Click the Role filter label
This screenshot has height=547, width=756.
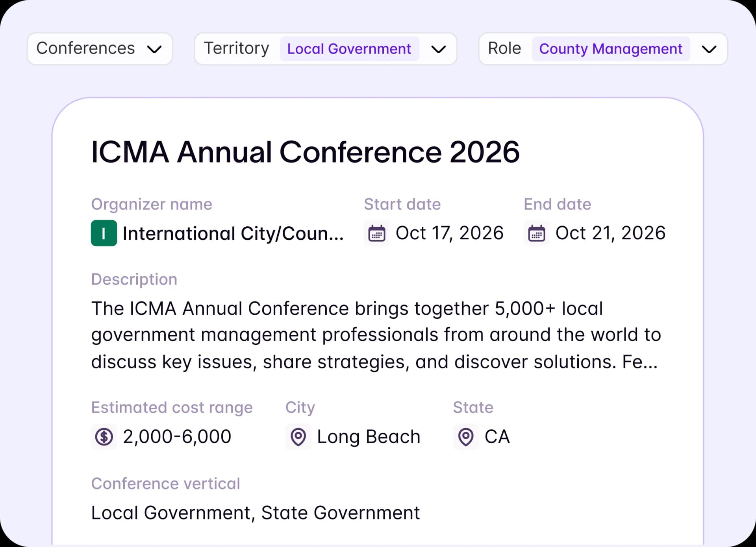tap(504, 48)
